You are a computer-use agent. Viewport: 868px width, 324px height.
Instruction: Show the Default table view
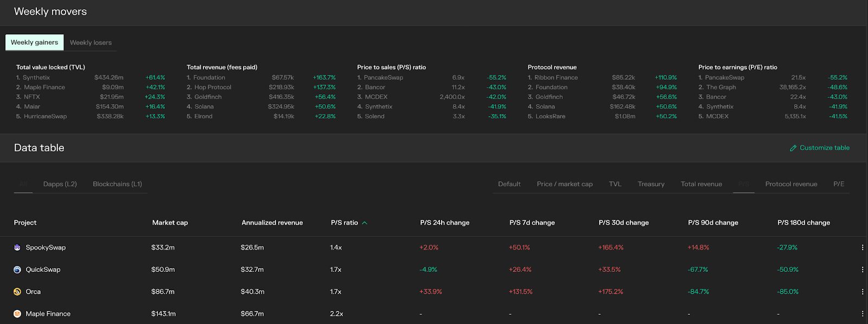tap(509, 184)
